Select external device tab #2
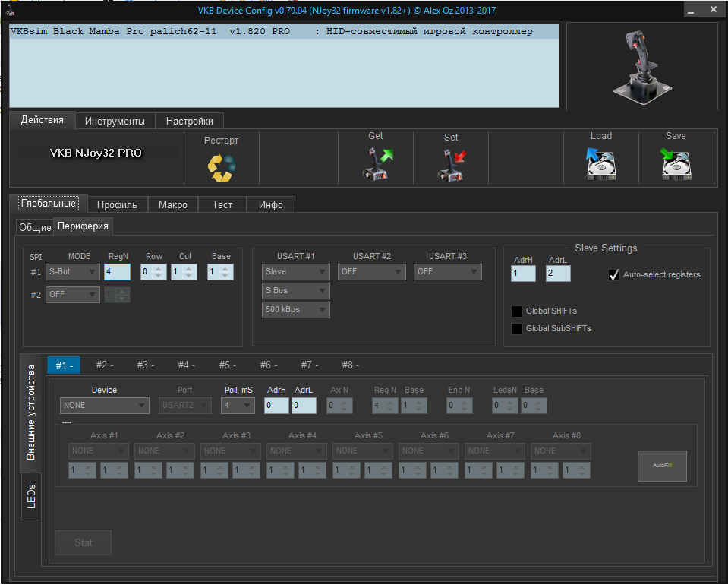Image resolution: width=728 pixels, height=585 pixels. 105,365
